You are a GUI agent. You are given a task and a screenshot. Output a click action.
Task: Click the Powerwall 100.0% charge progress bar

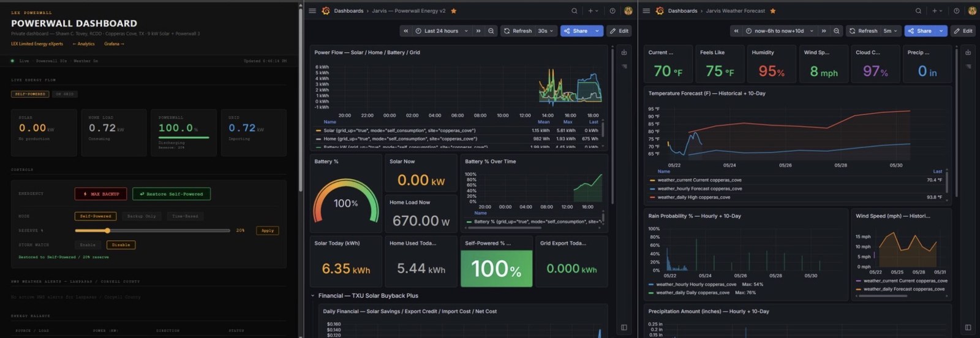[x=184, y=138]
